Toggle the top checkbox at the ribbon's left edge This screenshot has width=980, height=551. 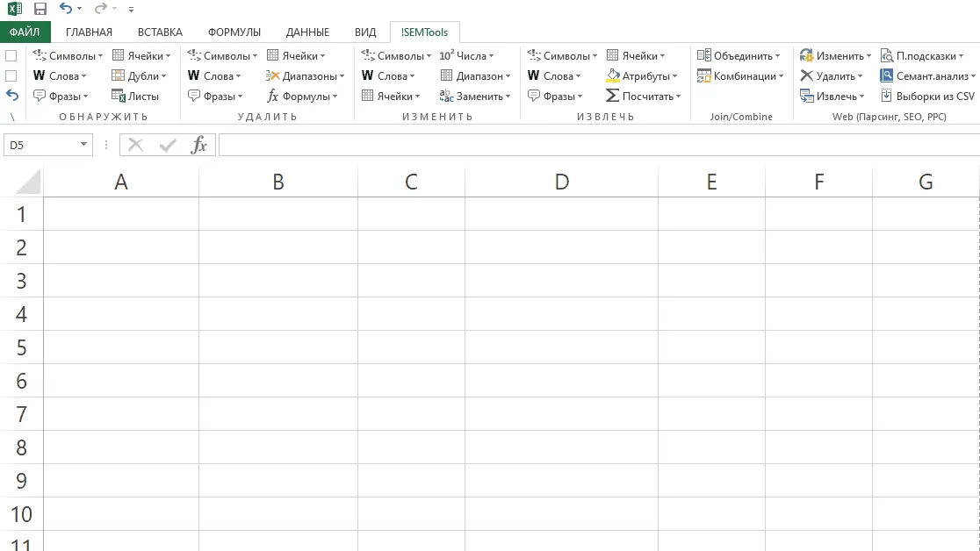pos(11,55)
